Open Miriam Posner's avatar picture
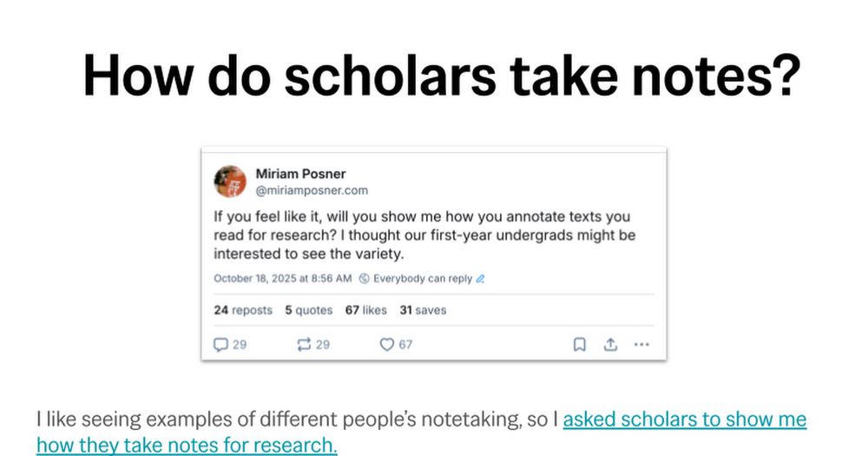868x456 pixels. click(230, 182)
